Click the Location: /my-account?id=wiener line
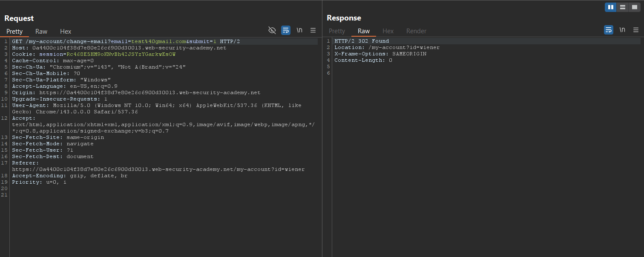The width and height of the screenshot is (644, 257). point(387,48)
